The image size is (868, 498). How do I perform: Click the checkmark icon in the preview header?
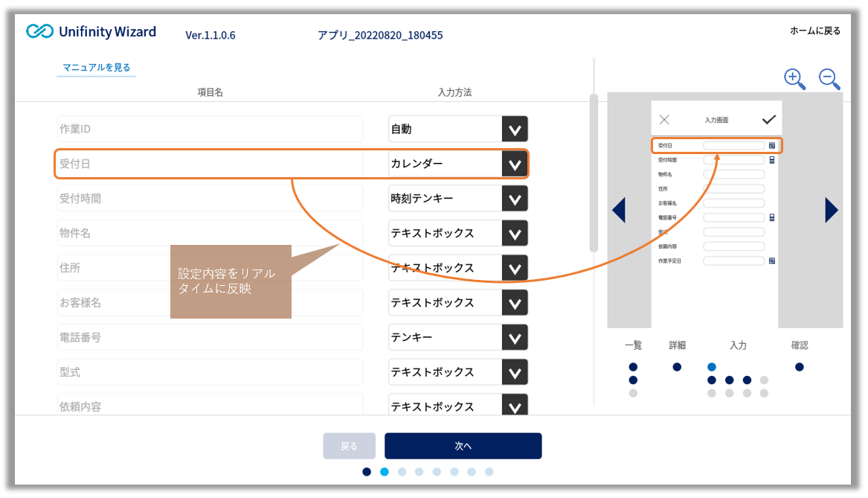click(x=768, y=118)
